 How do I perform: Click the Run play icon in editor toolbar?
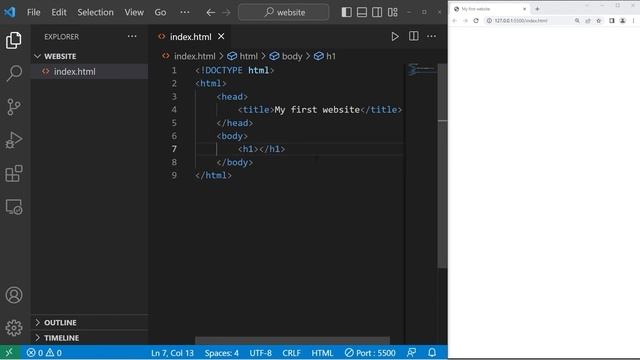click(395, 37)
